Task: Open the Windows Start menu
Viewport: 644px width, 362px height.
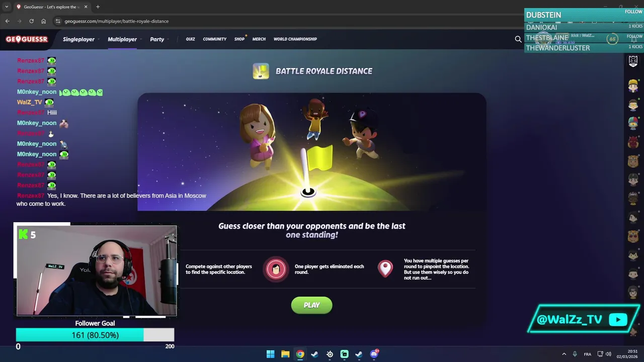Action: pyautogui.click(x=270, y=354)
